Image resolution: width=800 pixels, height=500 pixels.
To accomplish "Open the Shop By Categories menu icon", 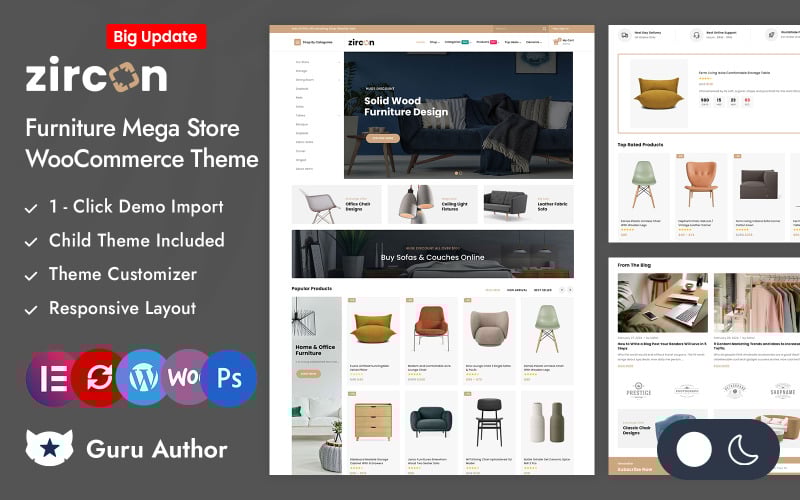I will pyautogui.click(x=297, y=42).
